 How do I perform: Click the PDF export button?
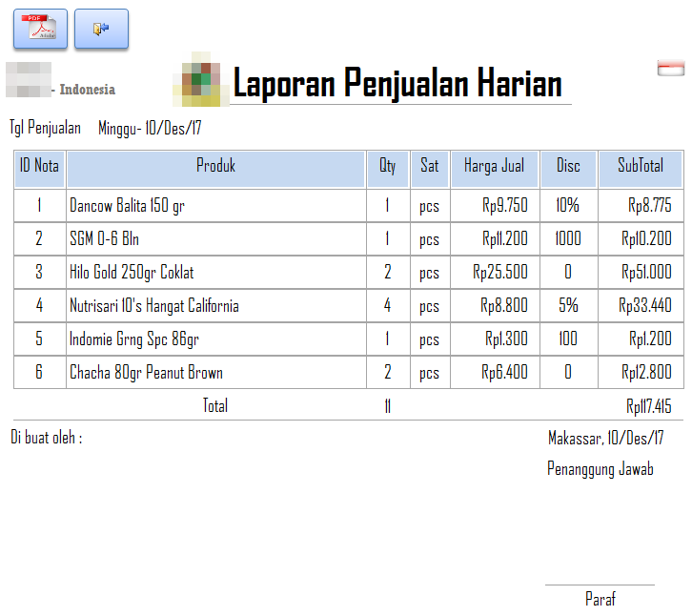pyautogui.click(x=40, y=29)
